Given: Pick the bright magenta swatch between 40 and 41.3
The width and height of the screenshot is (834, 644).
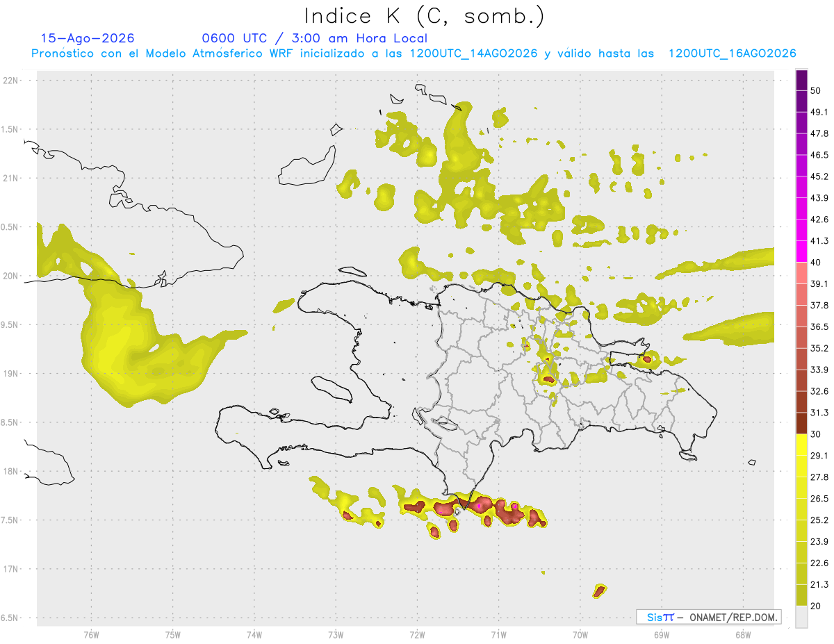Looking at the screenshot, I should (801, 251).
